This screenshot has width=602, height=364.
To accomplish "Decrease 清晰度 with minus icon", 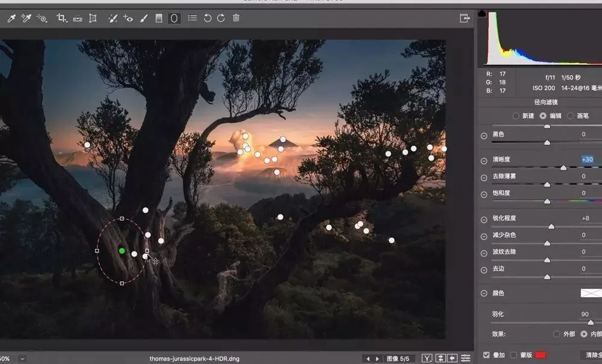I will pyautogui.click(x=484, y=161).
